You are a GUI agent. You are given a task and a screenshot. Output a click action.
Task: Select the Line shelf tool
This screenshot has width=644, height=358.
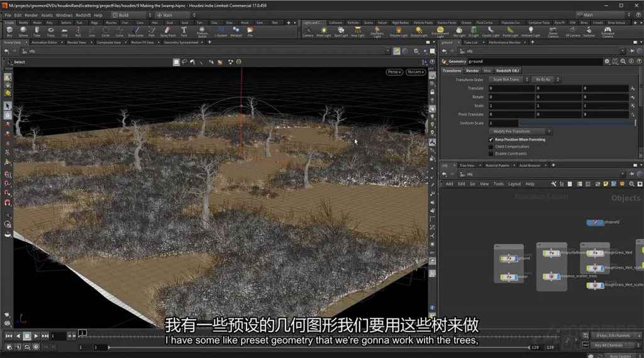click(x=92, y=31)
